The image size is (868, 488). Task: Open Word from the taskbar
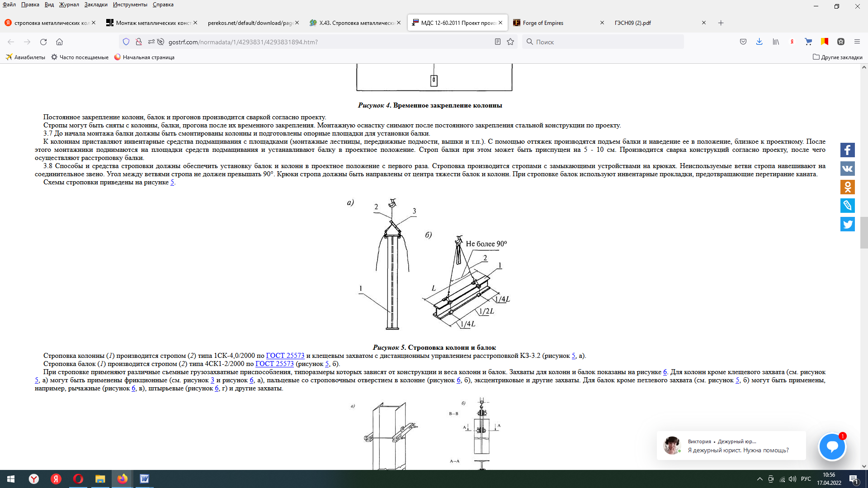pyautogui.click(x=144, y=479)
